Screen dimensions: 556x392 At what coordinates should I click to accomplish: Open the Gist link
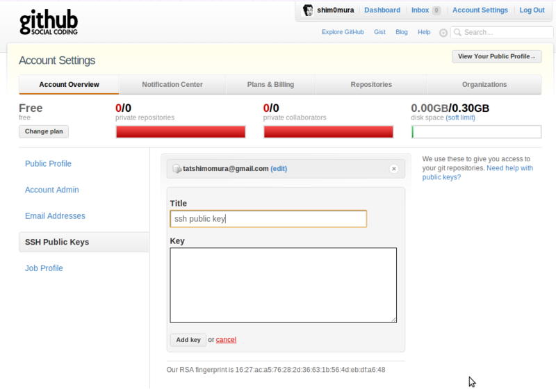379,32
